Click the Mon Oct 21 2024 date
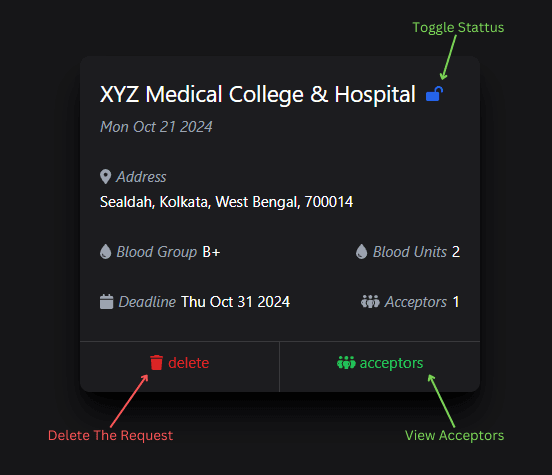This screenshot has height=475, width=552. tap(156, 127)
